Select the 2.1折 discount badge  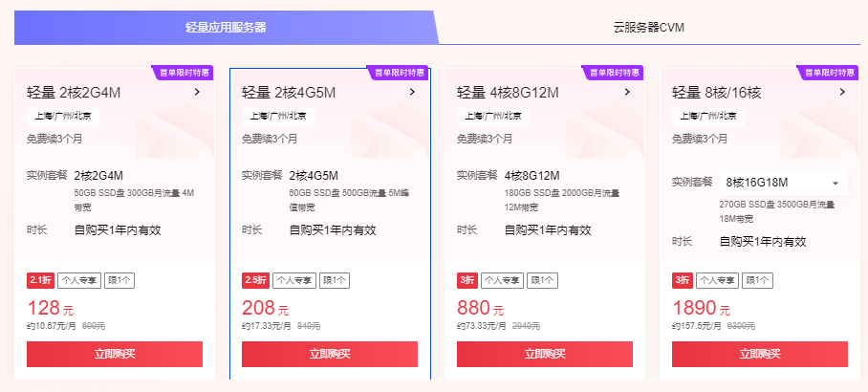(40, 281)
